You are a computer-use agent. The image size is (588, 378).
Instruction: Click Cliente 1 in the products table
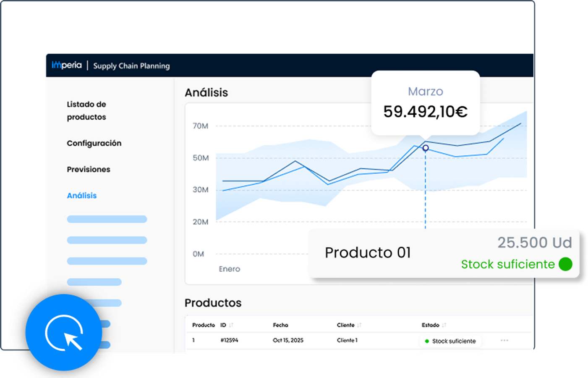347,340
